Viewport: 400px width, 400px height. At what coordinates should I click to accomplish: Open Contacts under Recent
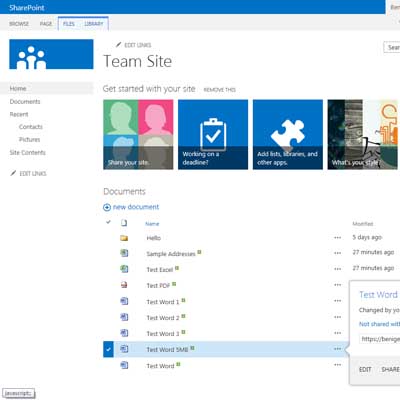(31, 127)
